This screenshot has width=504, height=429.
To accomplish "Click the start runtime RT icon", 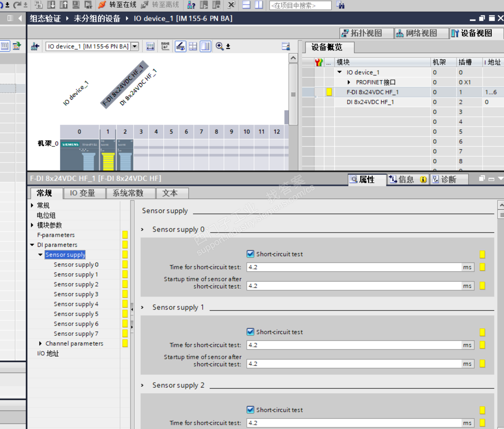I will [89, 5].
